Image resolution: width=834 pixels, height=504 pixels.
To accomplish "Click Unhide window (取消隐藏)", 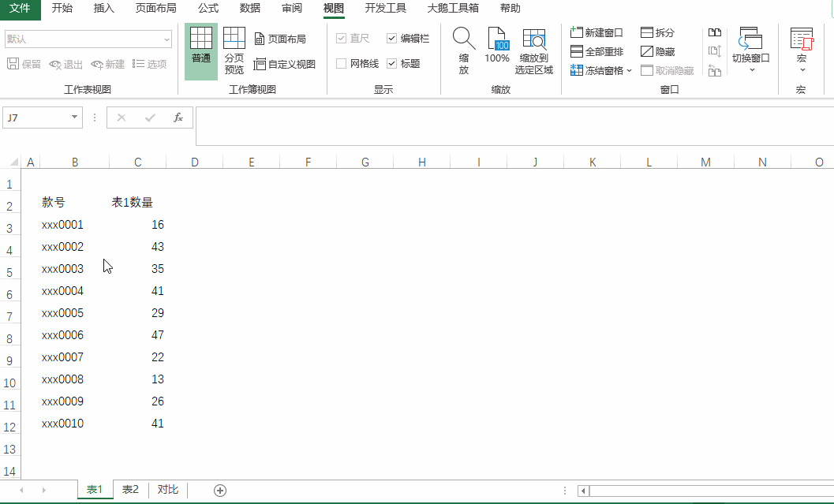I will tap(668, 70).
